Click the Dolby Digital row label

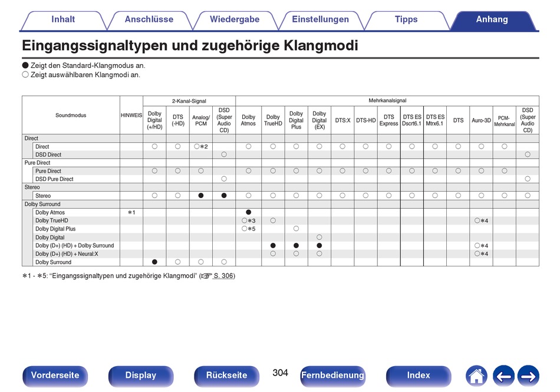click(x=50, y=238)
